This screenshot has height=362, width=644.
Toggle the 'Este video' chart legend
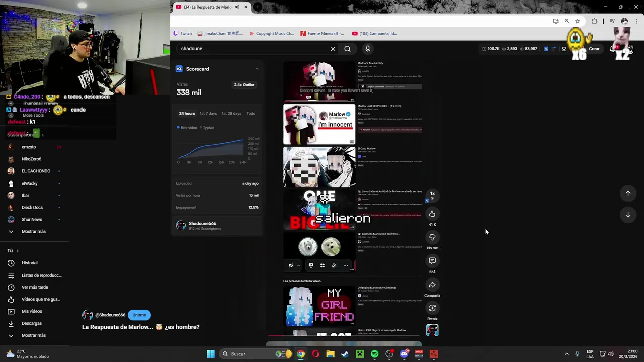click(x=187, y=128)
